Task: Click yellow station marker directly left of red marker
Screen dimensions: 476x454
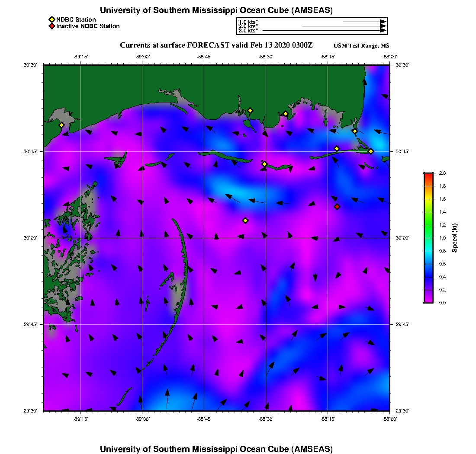Action: (x=245, y=221)
